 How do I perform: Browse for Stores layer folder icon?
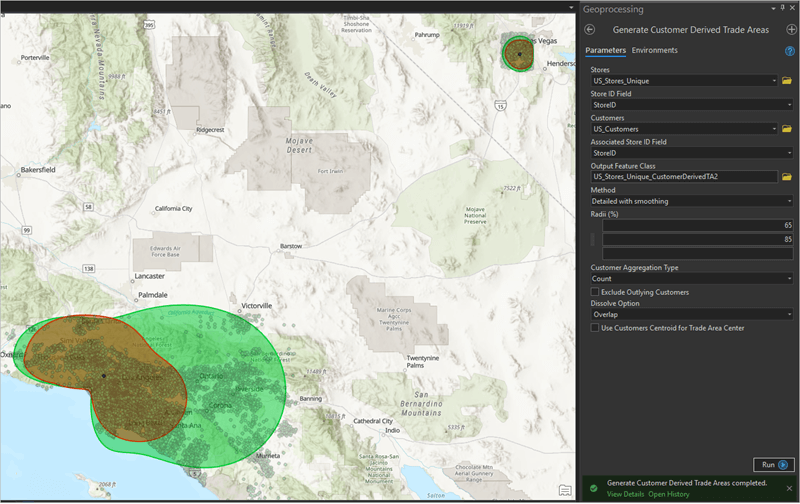coord(787,81)
